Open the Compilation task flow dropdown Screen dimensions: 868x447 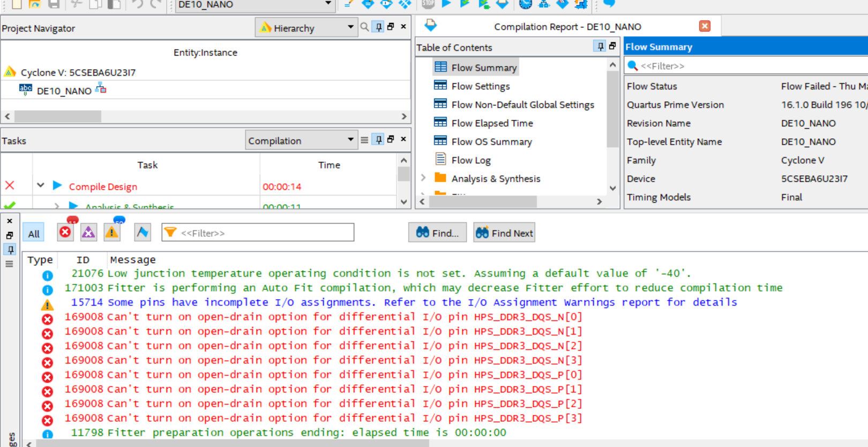[350, 140]
